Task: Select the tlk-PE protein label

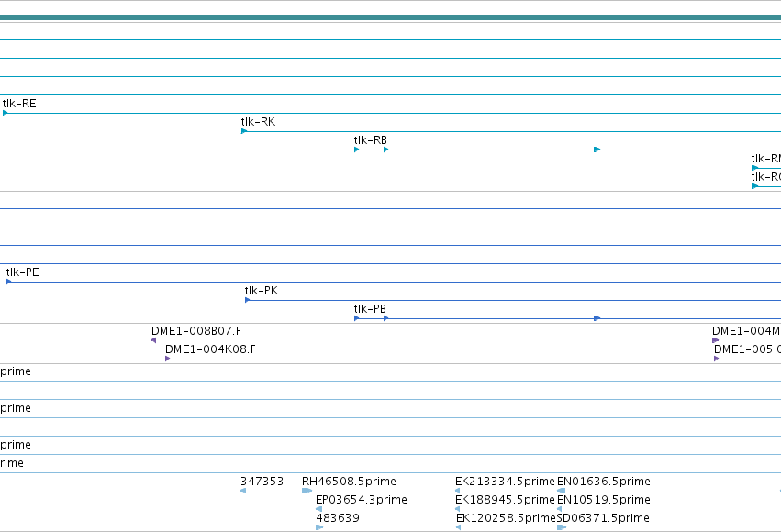Action: click(22, 272)
